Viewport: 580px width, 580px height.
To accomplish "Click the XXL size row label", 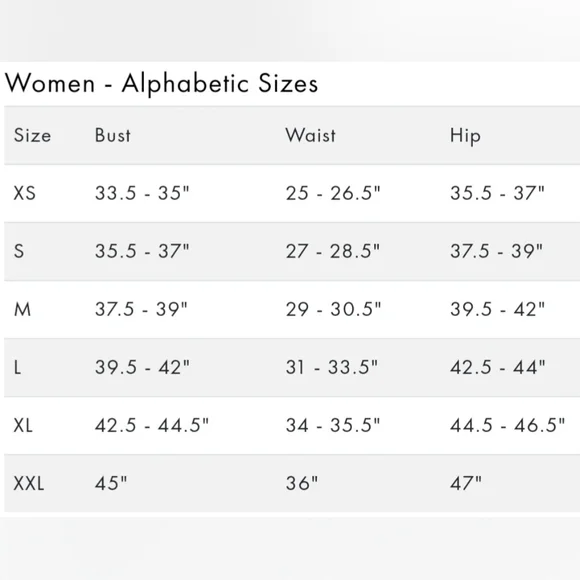I will [29, 483].
